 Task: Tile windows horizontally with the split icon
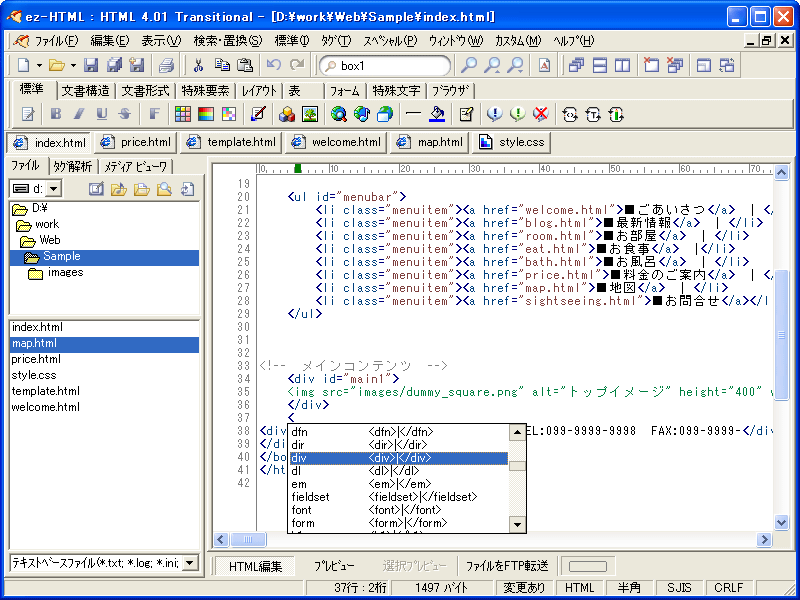(599, 65)
